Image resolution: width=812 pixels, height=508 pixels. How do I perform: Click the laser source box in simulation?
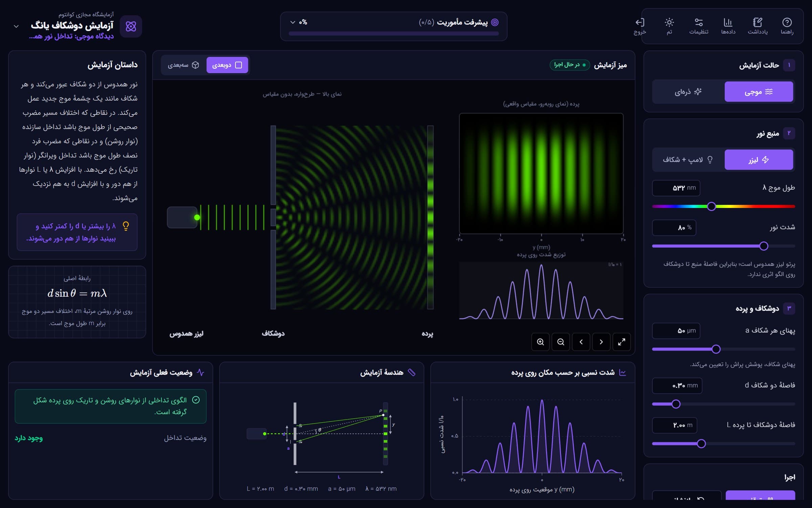click(182, 217)
